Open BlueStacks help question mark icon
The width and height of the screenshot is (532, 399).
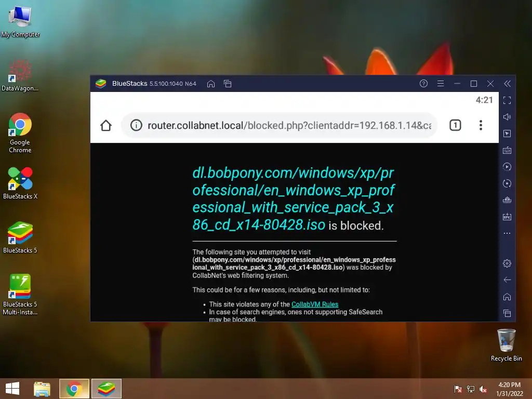[x=423, y=84]
